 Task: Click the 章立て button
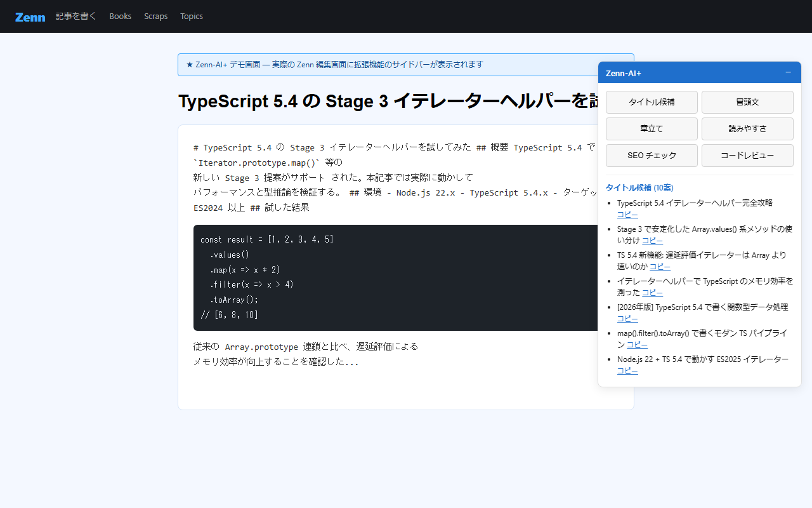(x=652, y=129)
